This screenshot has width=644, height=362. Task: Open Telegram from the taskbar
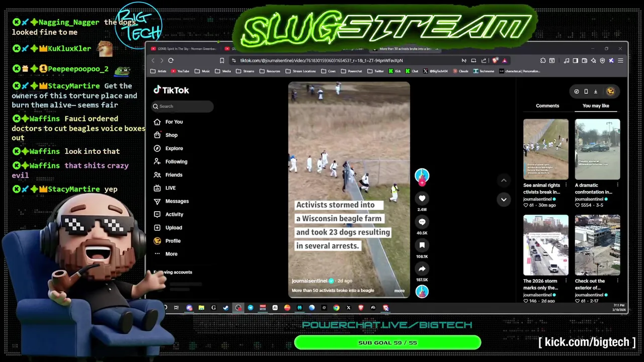pyautogui.click(x=250, y=308)
